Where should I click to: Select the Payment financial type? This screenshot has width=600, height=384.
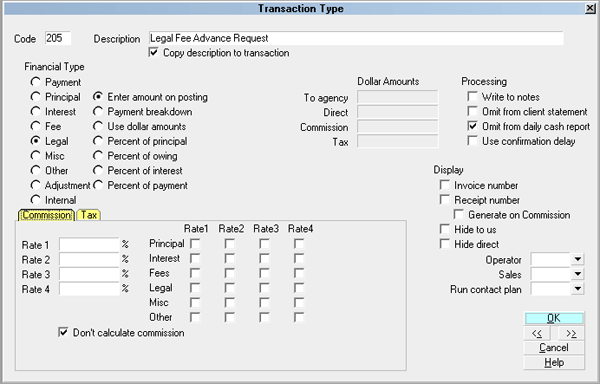point(36,82)
